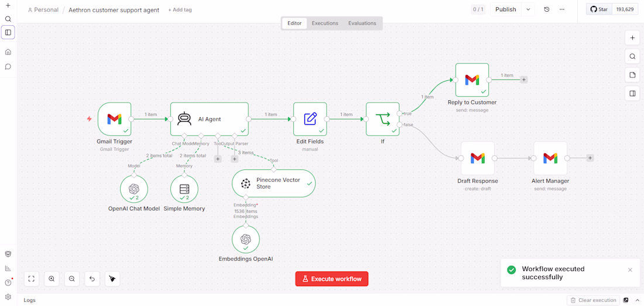
Task: Select the Embeddings OpenAI node
Action: coord(246,239)
